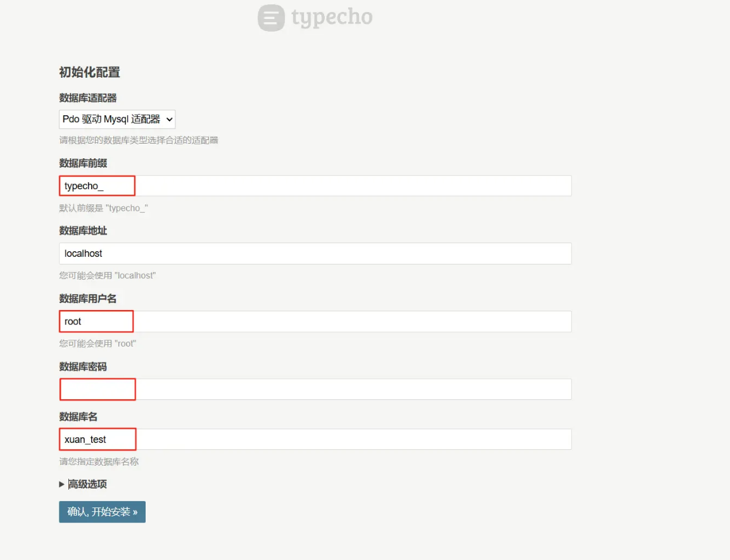Click the database address field with localhost
Screen dimensions: 730x560
[315, 253]
